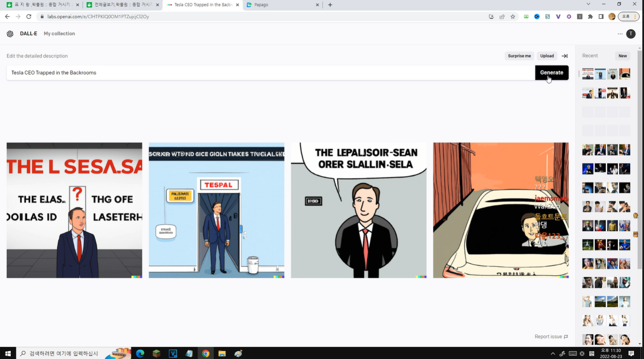
Task: Toggle the browser side panel
Action: click(x=601, y=17)
